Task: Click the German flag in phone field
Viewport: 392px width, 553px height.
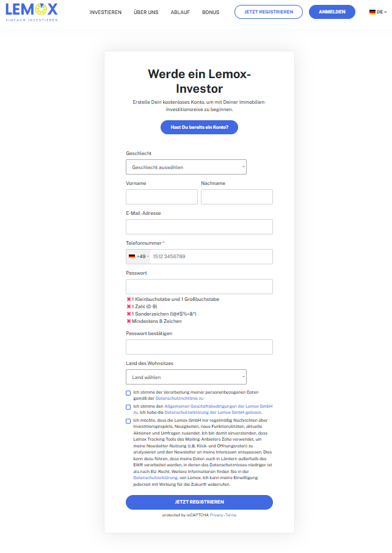Action: 132,256
